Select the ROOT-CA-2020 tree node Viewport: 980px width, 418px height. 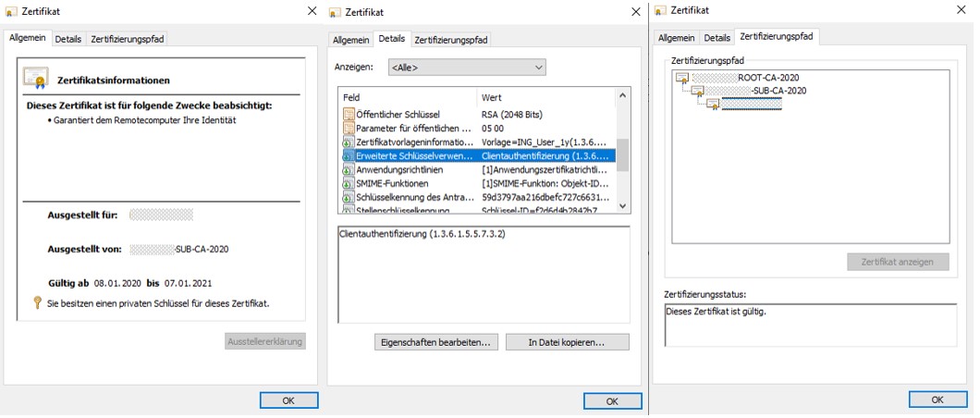746,78
